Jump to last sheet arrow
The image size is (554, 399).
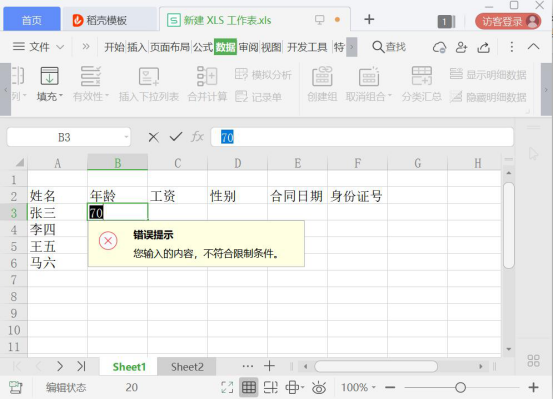tap(82, 366)
